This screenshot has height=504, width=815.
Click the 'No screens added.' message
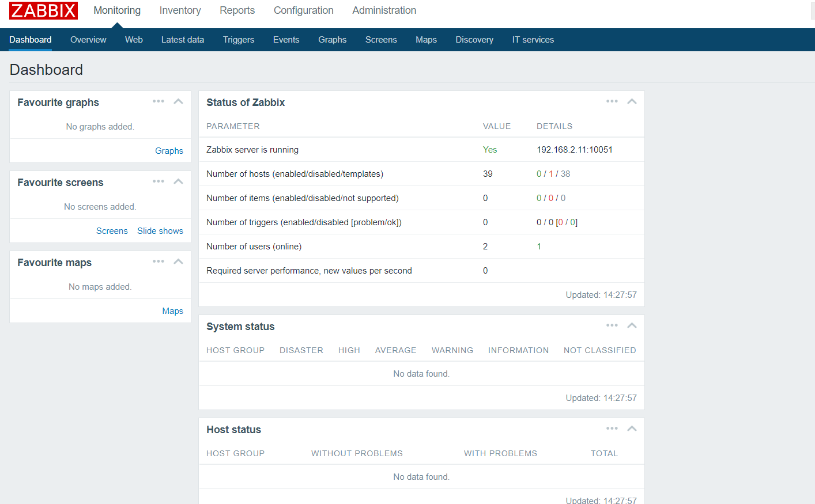pyautogui.click(x=100, y=207)
